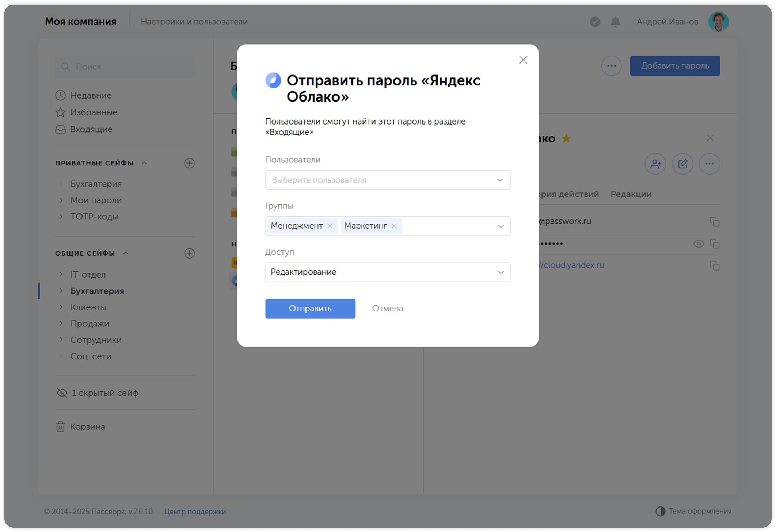Screen dimensions: 776x532
Task: Show the 1 скрытый сейф
Action: pos(98,393)
